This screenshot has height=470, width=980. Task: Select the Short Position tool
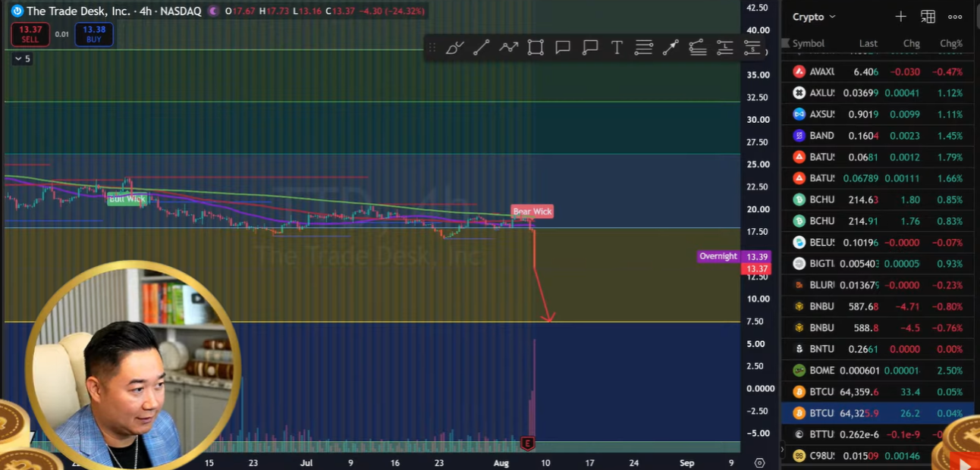[x=752, y=48]
